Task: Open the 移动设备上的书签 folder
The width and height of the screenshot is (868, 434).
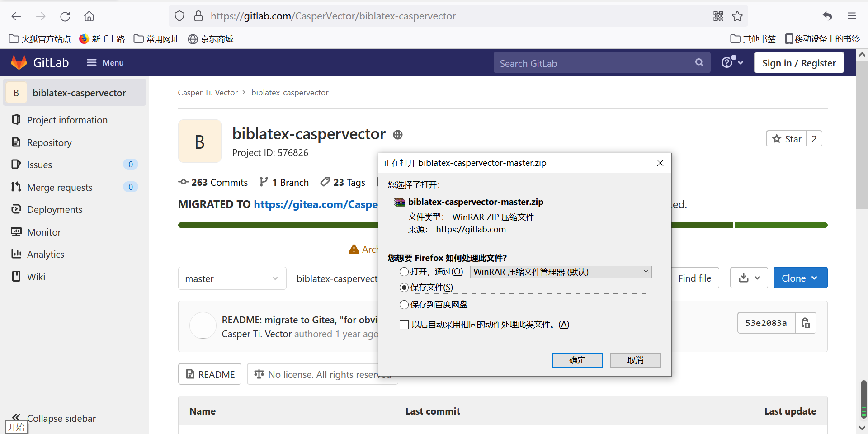Action: pyautogui.click(x=822, y=39)
